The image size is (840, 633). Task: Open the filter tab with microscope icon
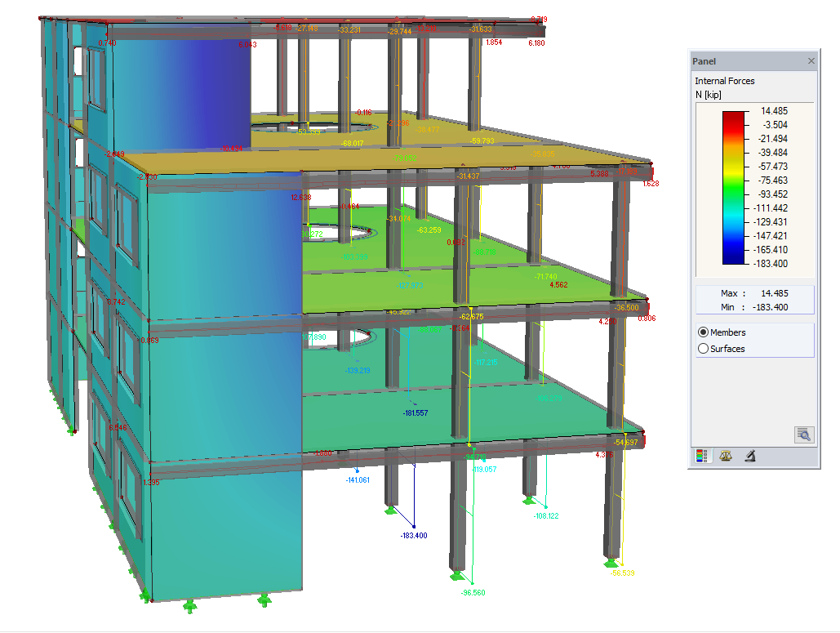point(749,456)
